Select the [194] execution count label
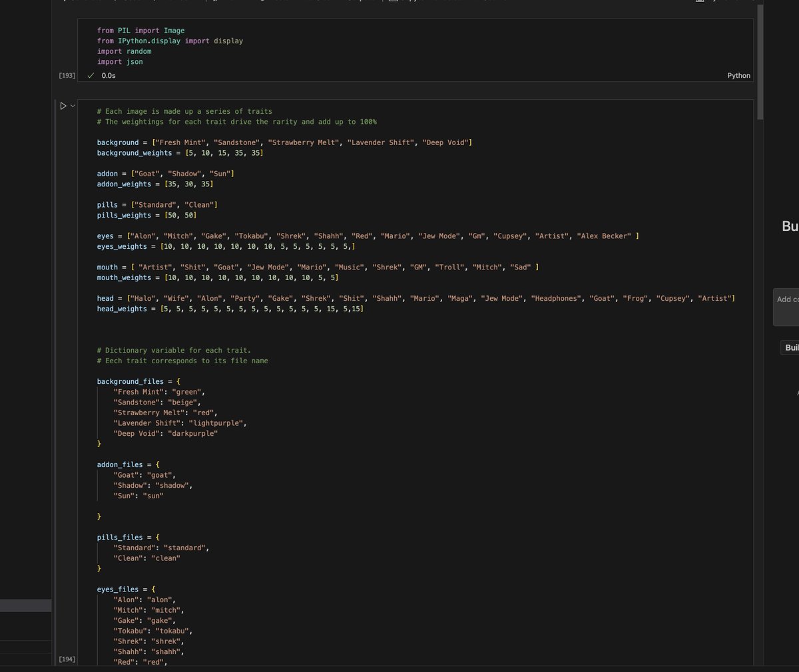 (x=67, y=659)
